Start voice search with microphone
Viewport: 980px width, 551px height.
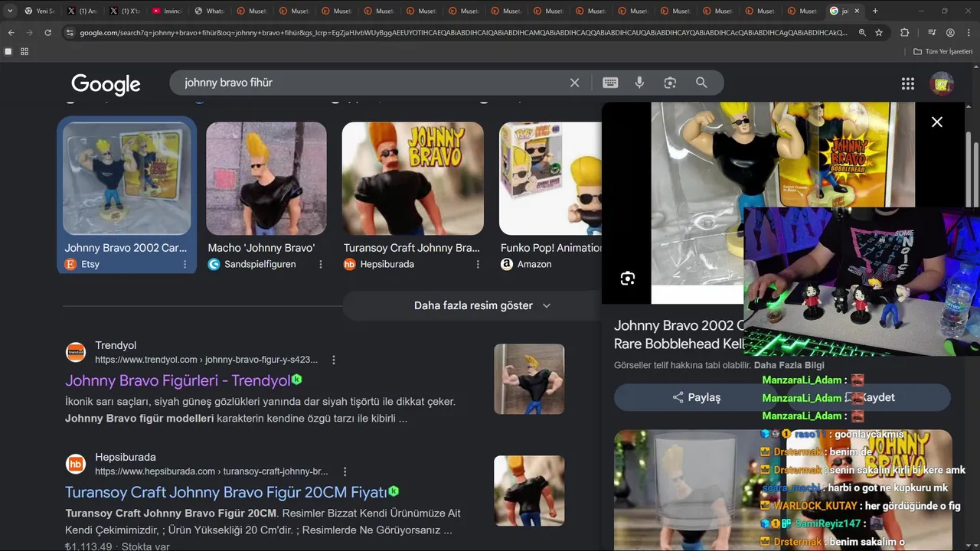point(639,83)
